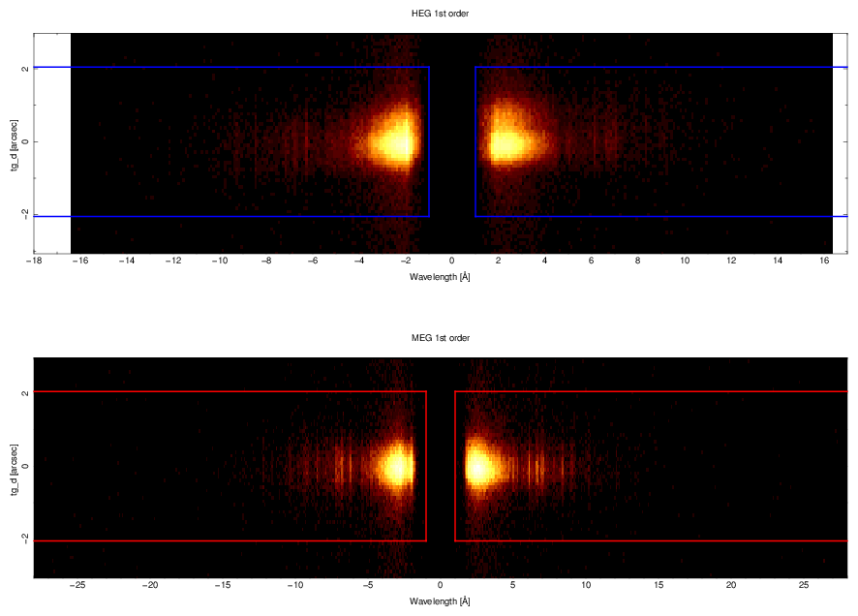The height and width of the screenshot is (616, 858).
Task: Click the '-8' tick label on HEG wavelength axis
Action: [x=266, y=261]
